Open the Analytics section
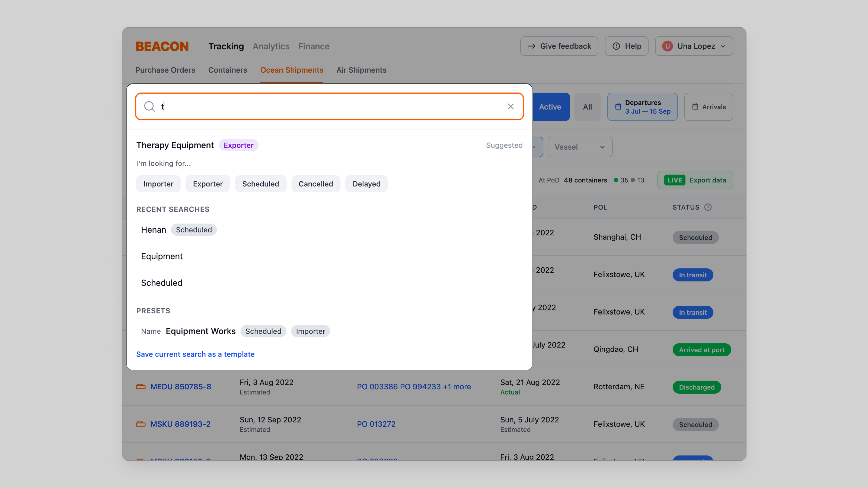Image resolution: width=868 pixels, height=488 pixels. tap(271, 46)
